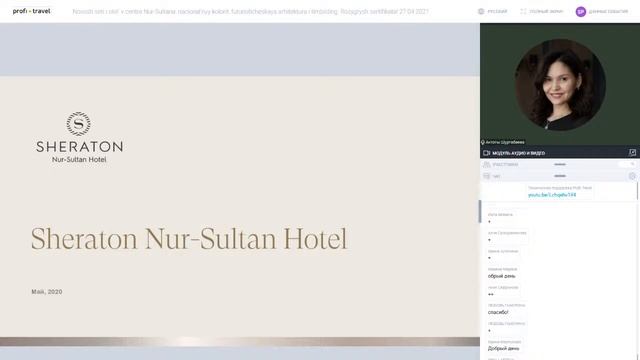Click the 'спасибо!' chat message
This screenshot has height=360, width=640.
(x=498, y=312)
